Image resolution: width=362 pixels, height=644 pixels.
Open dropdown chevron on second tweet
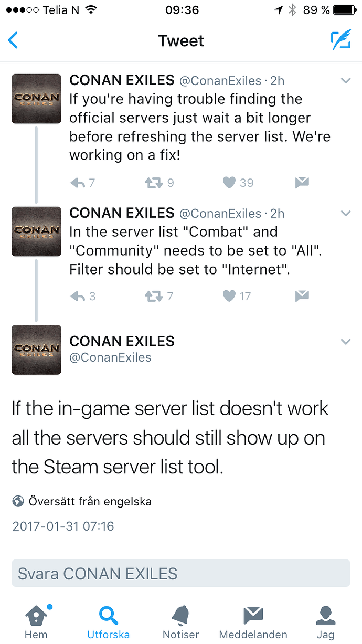click(346, 213)
